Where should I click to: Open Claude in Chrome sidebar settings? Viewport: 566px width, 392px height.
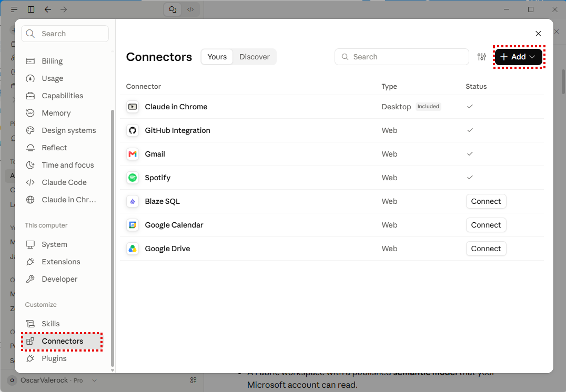click(65, 200)
